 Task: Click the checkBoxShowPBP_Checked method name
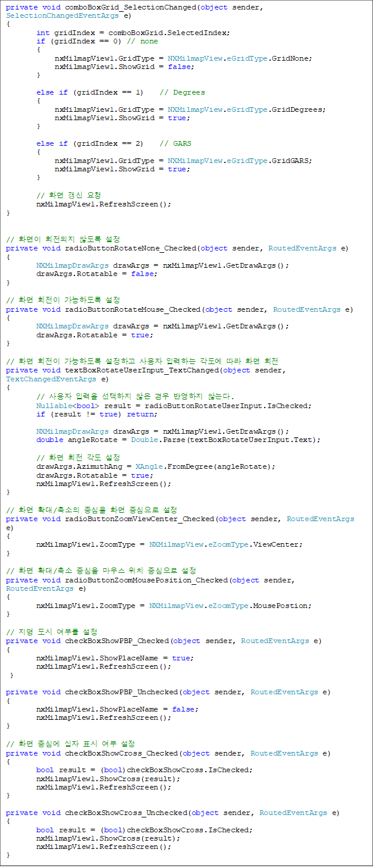point(117,641)
